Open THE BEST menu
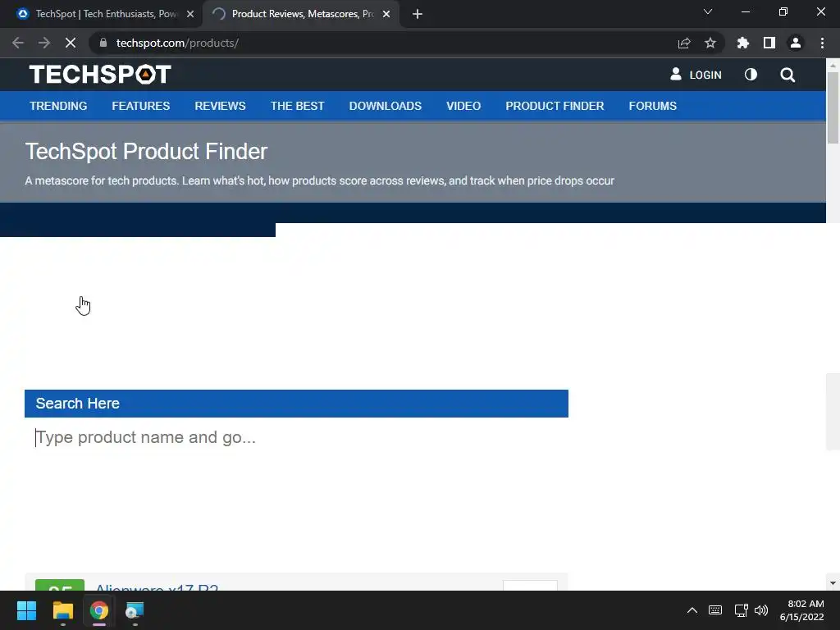The image size is (840, 630). pos(297,106)
